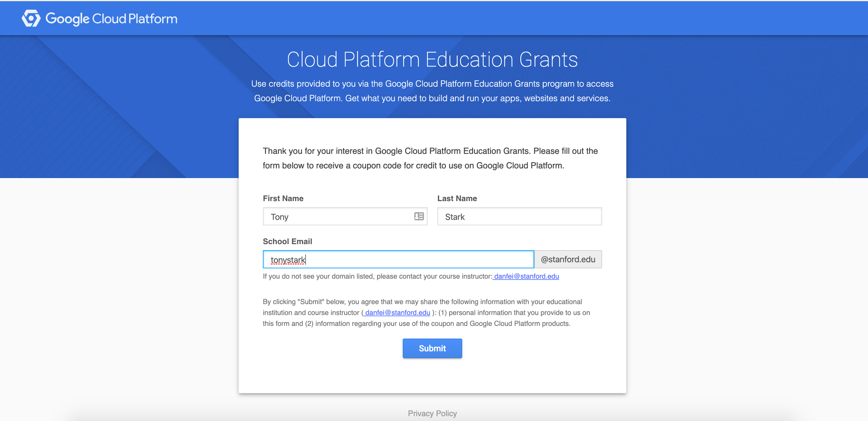Viewport: 868px width, 421px height.
Task: Click the School Email label
Action: (287, 241)
